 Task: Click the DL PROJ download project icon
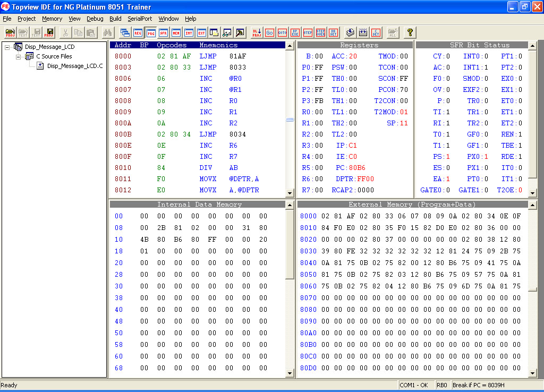pyautogui.click(x=257, y=32)
